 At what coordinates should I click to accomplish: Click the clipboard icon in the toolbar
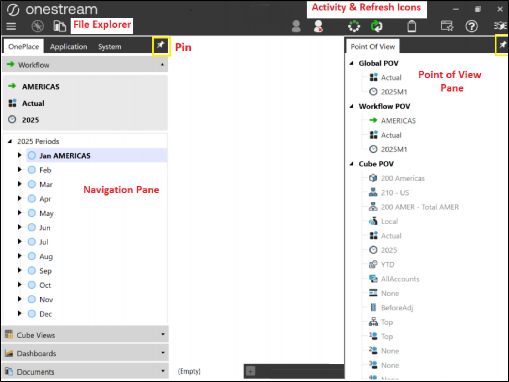(x=412, y=26)
